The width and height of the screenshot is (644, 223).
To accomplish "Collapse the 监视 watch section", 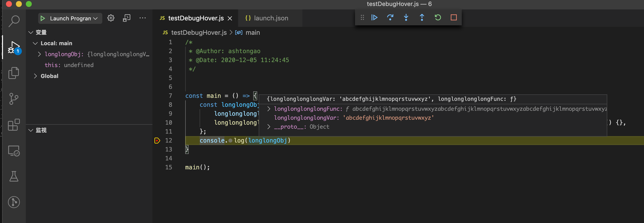I will [31, 130].
